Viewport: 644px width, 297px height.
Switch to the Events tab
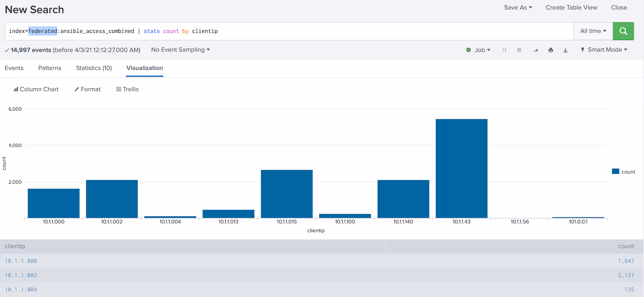click(x=14, y=68)
